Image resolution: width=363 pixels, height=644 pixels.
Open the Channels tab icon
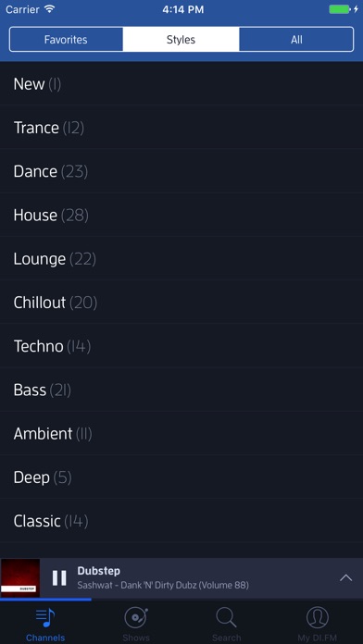click(x=45, y=617)
